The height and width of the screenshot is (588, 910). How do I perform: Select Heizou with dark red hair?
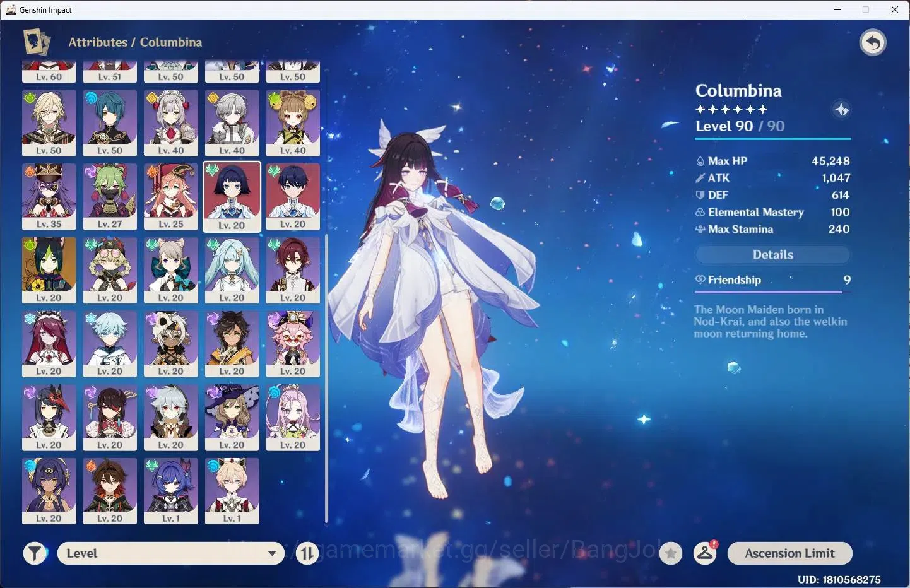coord(293,271)
